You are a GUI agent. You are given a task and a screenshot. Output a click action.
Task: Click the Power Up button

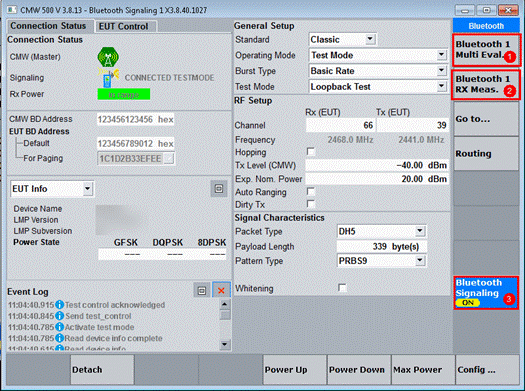(295, 370)
